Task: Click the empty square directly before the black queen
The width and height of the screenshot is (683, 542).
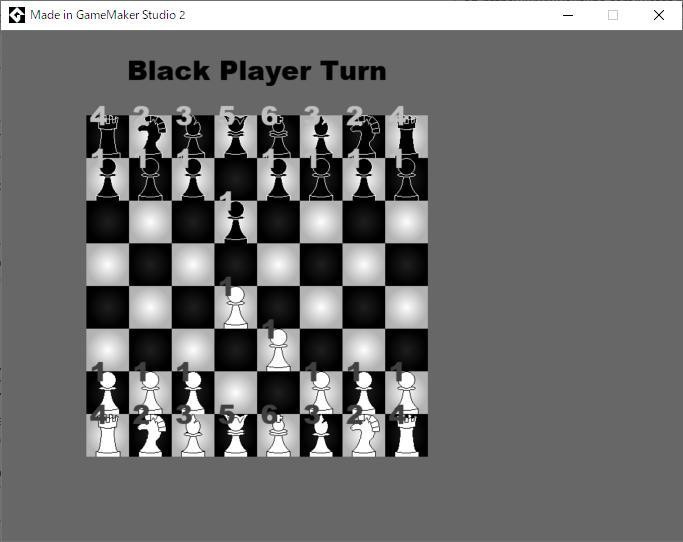Action: click(236, 179)
